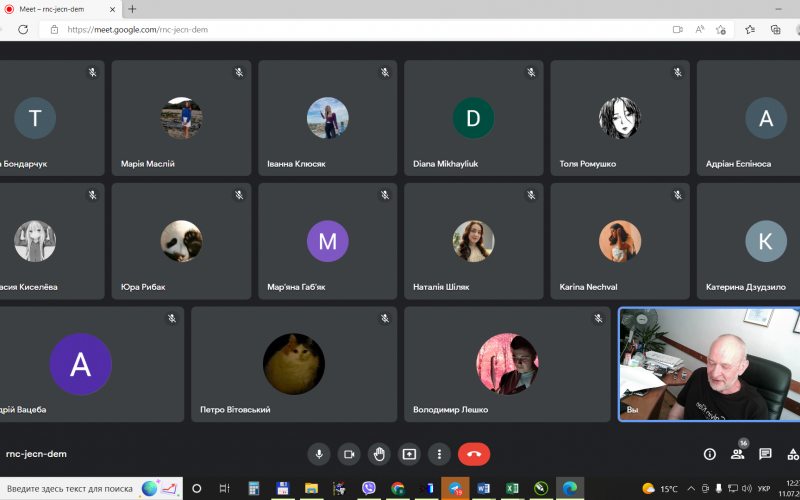The image size is (800, 500).
Task: Click the Read aloud icon in address bar
Action: [x=699, y=30]
